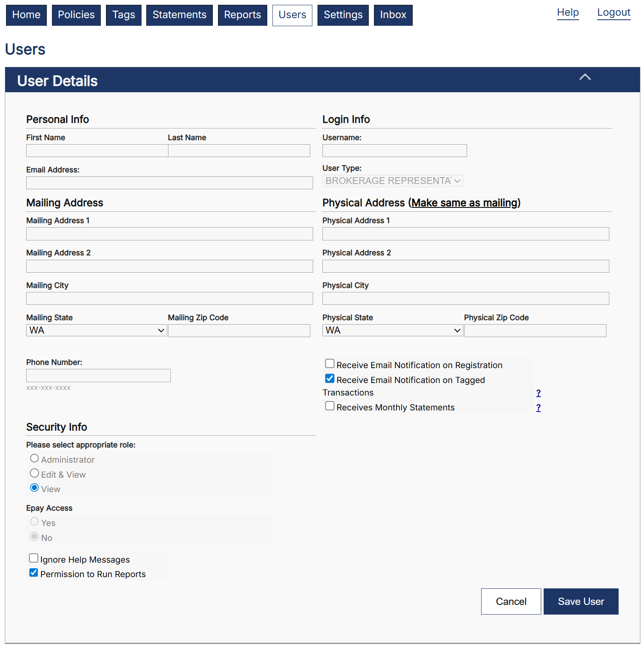644x648 pixels.
Task: Open the Mailing State dropdown
Action: pos(97,330)
